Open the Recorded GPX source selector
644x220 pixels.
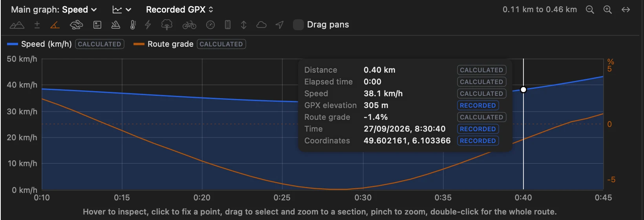click(180, 10)
